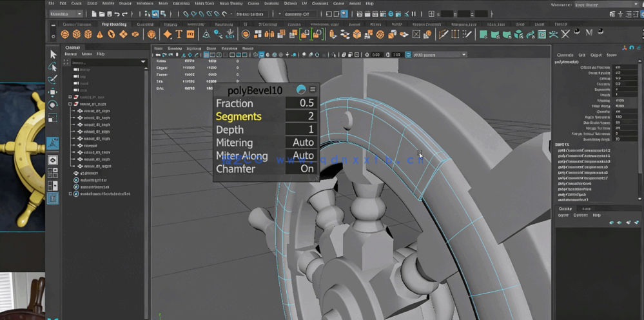The width and height of the screenshot is (644, 320).
Task: Activate the Scale tool in toolbox
Action: point(53,118)
